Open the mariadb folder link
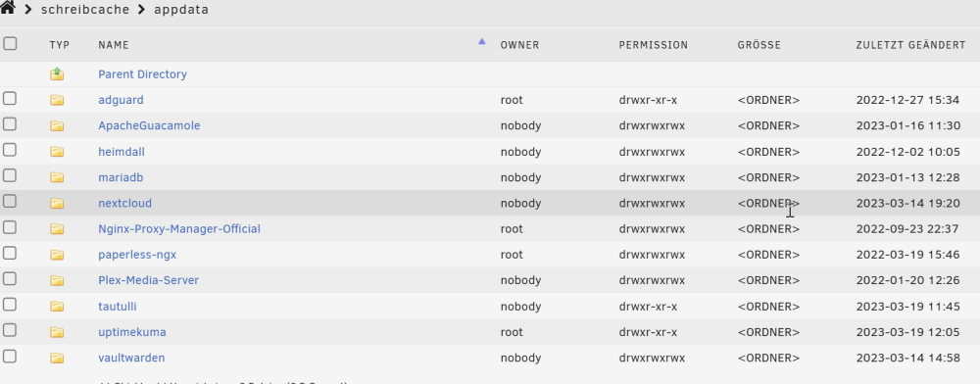The image size is (980, 384). 121,177
